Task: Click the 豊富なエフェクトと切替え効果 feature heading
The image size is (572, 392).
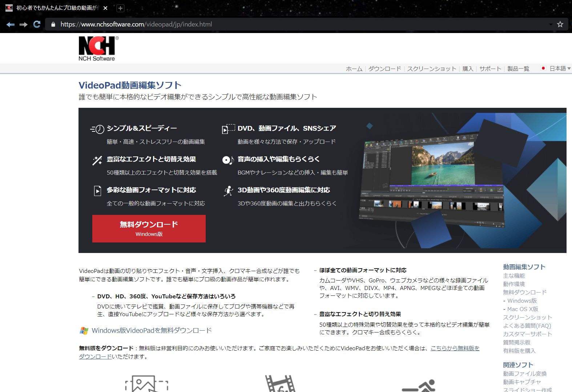Action: pos(151,159)
